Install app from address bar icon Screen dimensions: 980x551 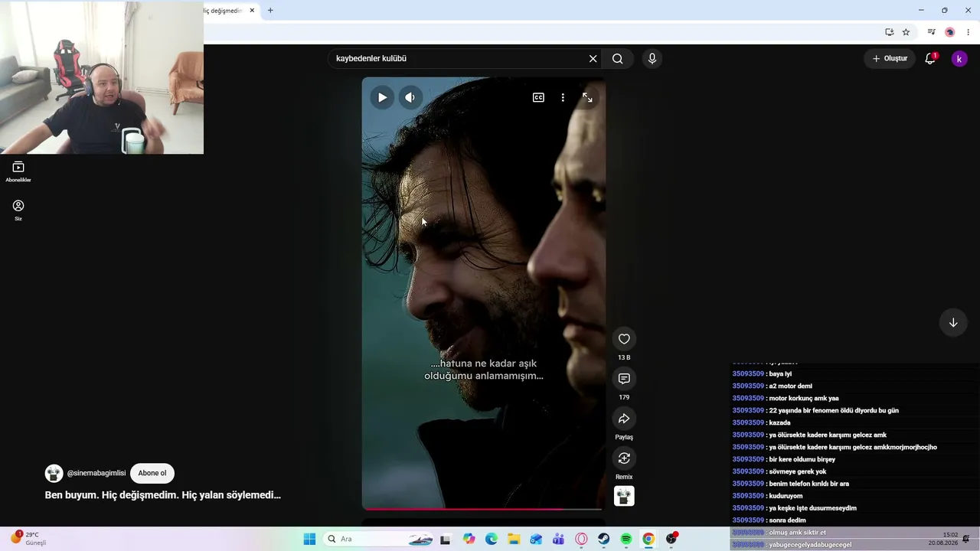pos(889,32)
